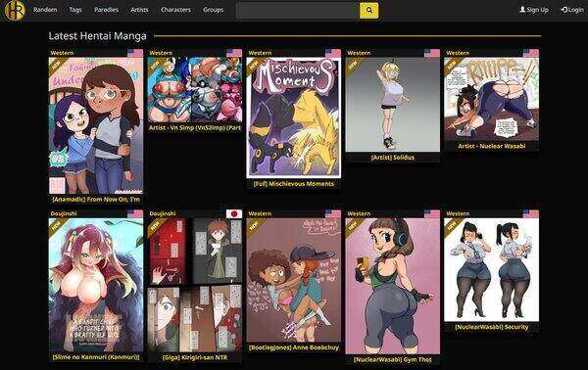Open the 'Artist - Nuclear Wasabi' title link
The image size is (588, 370).
coord(492,146)
